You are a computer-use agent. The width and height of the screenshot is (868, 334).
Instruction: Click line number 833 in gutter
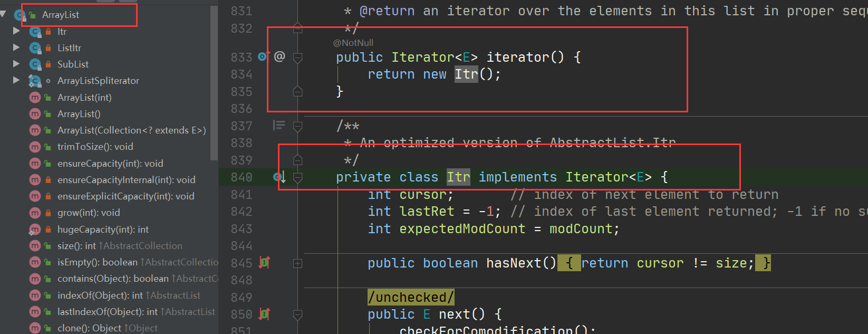click(x=242, y=58)
